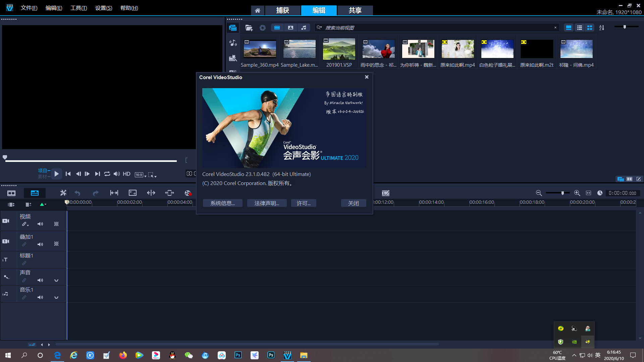The image size is (644, 362).
Task: Open the add chapter/cue point dropdown
Action: [x=43, y=204]
